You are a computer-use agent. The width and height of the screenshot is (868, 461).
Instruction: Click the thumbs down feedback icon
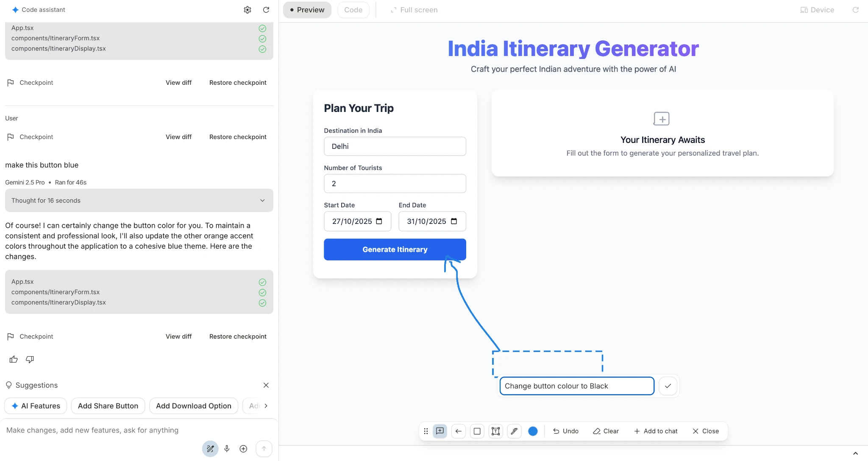tap(30, 359)
